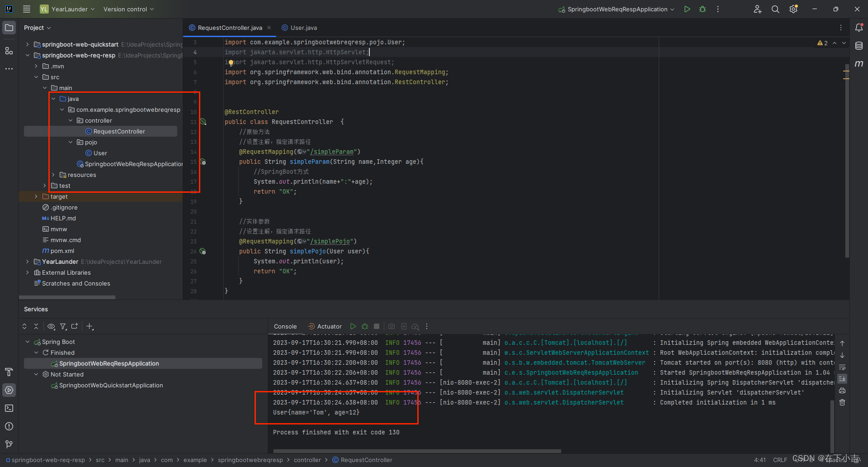Screen dimensions: 868x467
Task: Click the project tree horizontal scrollbar
Action: coord(67,297)
